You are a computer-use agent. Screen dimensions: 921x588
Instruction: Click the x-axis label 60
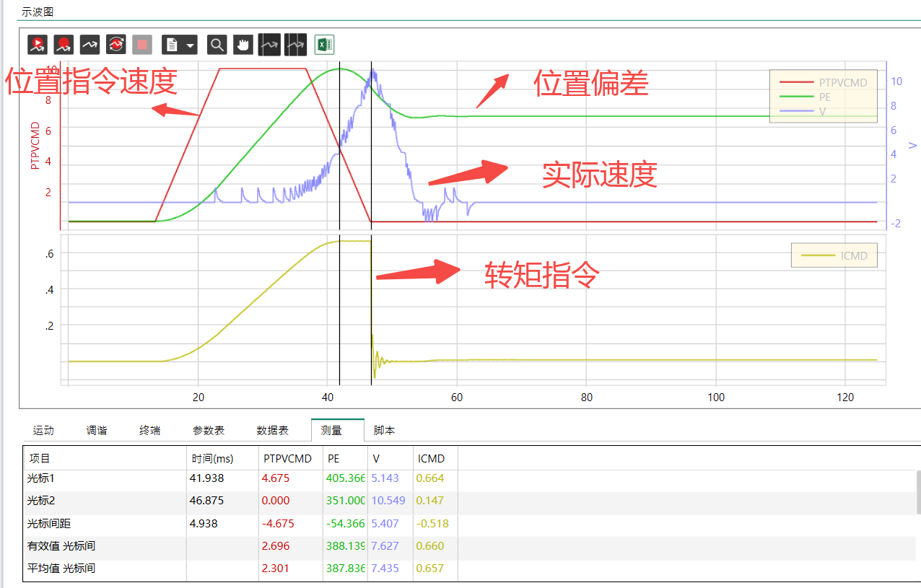457,398
